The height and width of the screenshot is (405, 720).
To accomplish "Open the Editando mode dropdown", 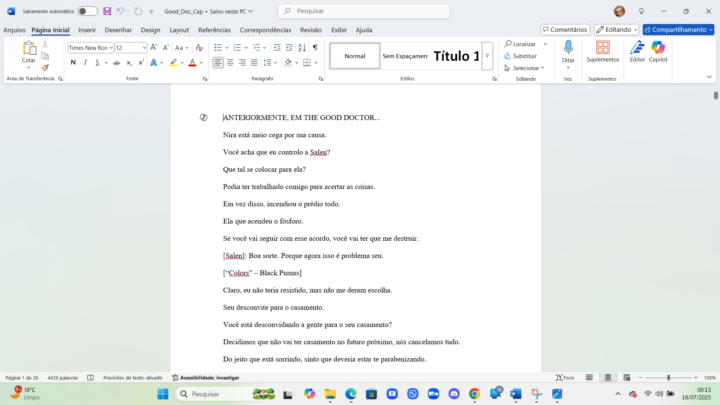I will click(616, 29).
